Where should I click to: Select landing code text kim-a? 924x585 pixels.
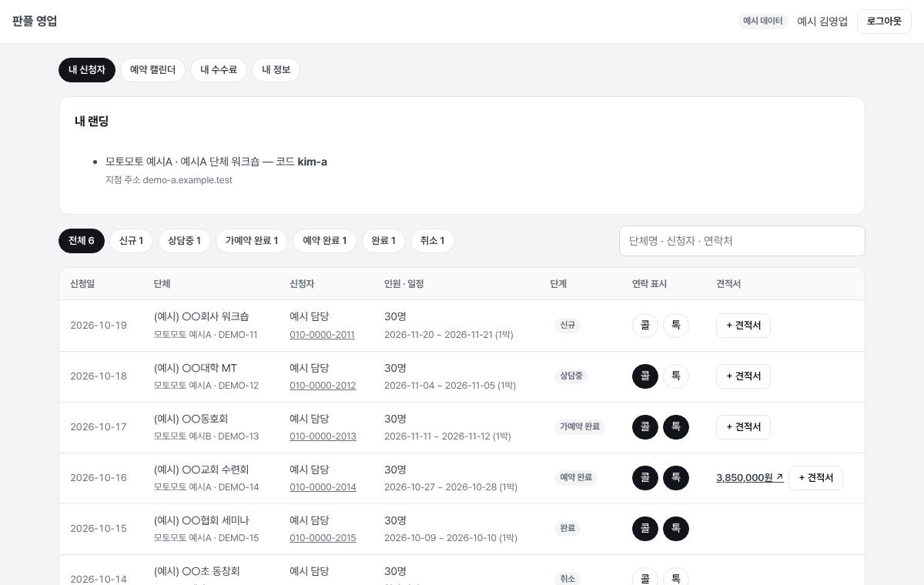pos(313,162)
